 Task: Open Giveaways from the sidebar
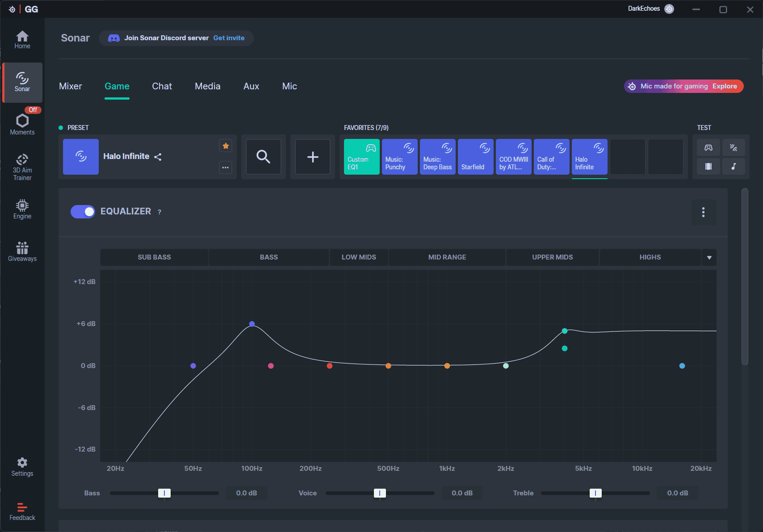click(x=22, y=251)
